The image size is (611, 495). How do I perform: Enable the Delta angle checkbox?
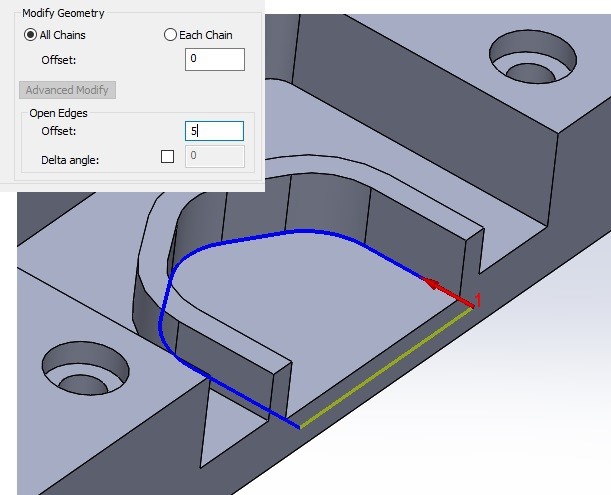click(168, 156)
